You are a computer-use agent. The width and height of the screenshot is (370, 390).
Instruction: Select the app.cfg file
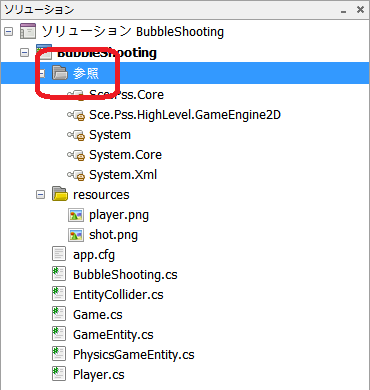click(x=94, y=255)
